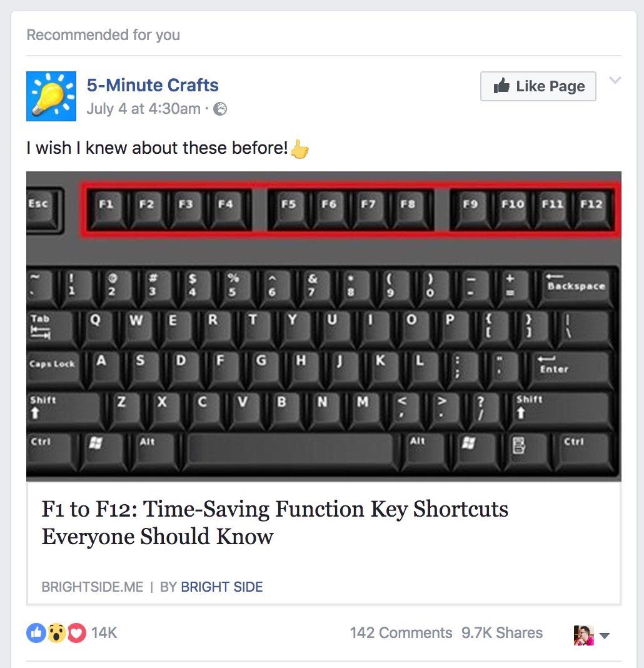This screenshot has width=644, height=668.
Task: View the 14K reactions count
Action: [x=104, y=633]
